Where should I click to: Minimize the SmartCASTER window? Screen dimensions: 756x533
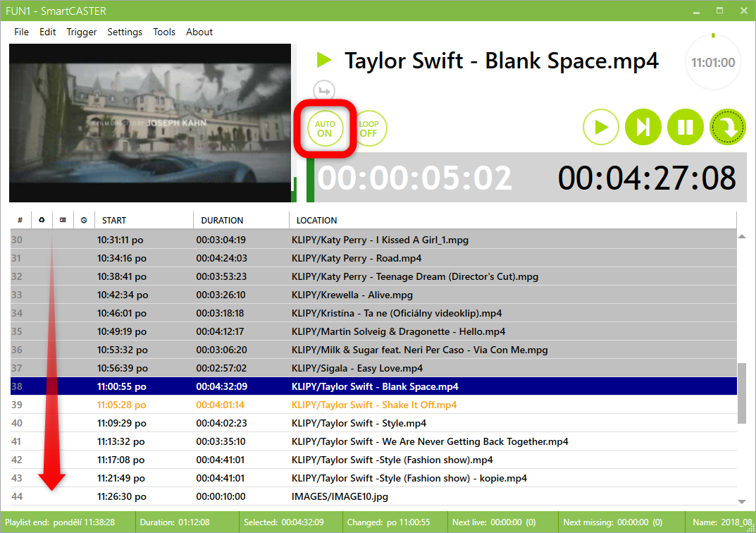coord(696,11)
